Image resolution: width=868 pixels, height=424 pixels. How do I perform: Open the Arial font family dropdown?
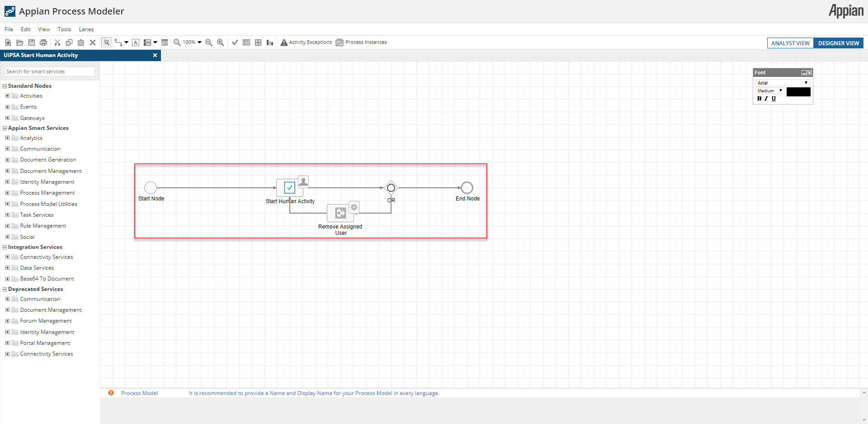point(783,83)
